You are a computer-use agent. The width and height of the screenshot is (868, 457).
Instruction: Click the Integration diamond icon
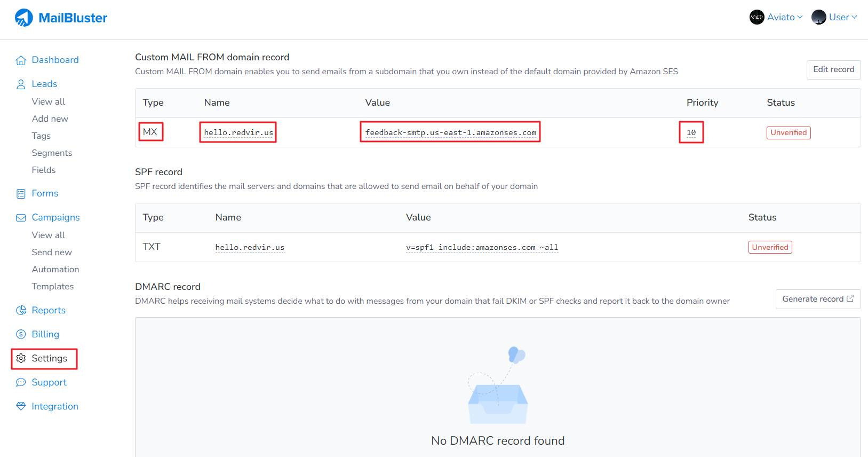(x=21, y=407)
